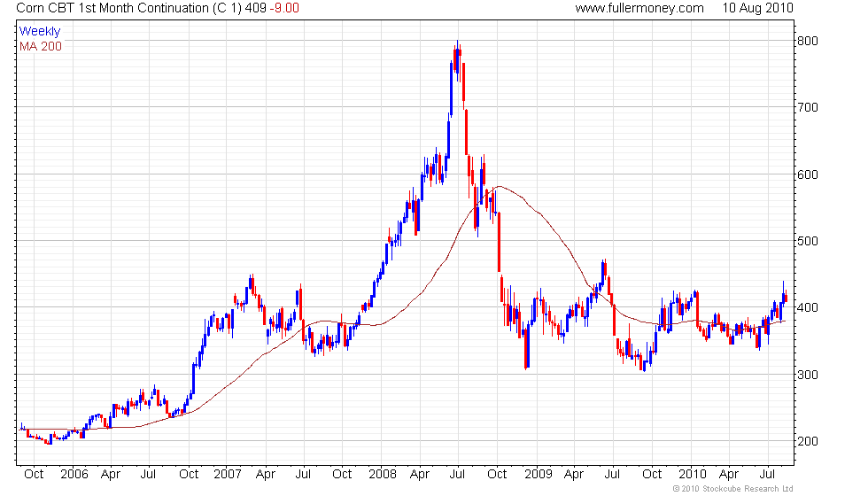Click the 400 price axis label
Viewport: 868px width, 496px height.
pyautogui.click(x=807, y=308)
